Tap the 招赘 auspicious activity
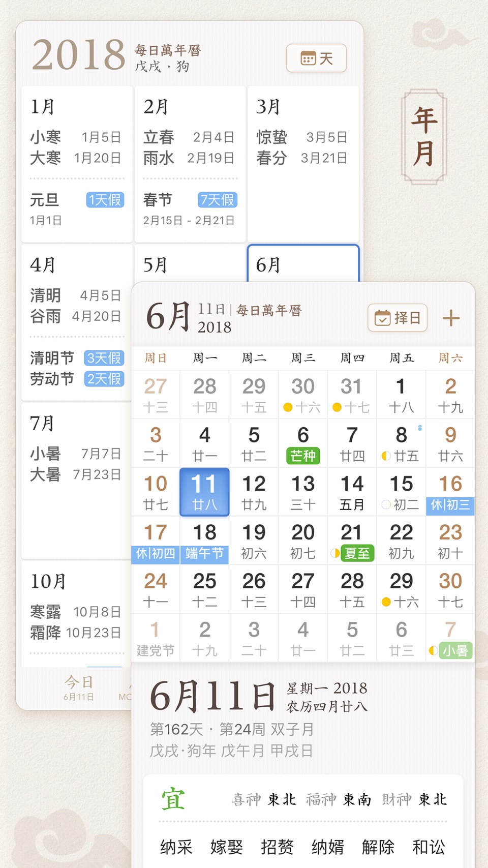Image resolution: width=488 pixels, height=868 pixels. tap(277, 847)
